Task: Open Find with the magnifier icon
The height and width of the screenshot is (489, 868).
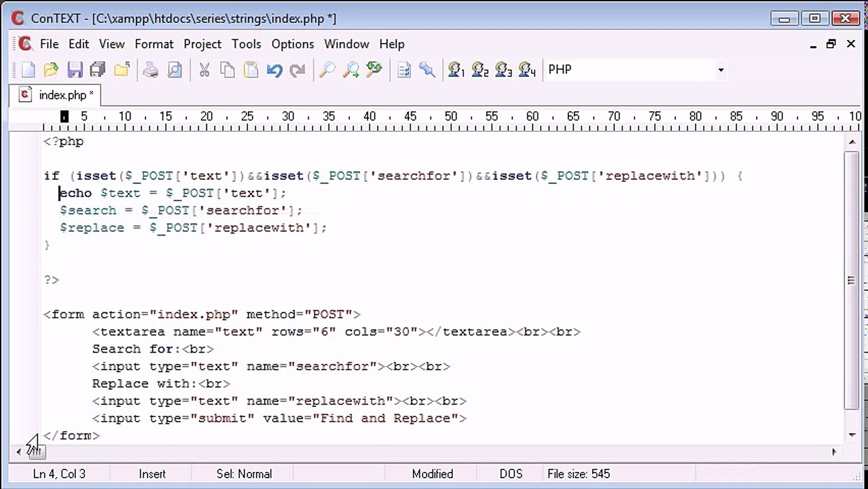Action: pos(327,69)
